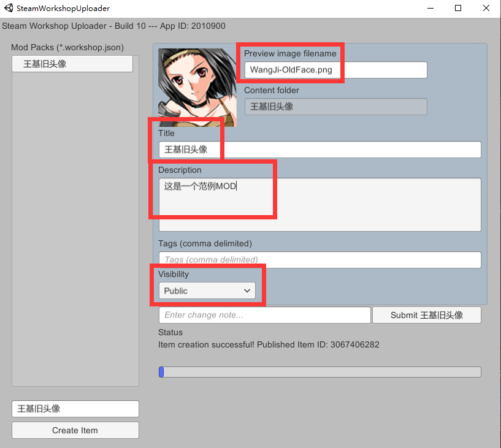This screenshot has height=448, width=501.
Task: Click the character preview image thumbnail
Action: 197,87
